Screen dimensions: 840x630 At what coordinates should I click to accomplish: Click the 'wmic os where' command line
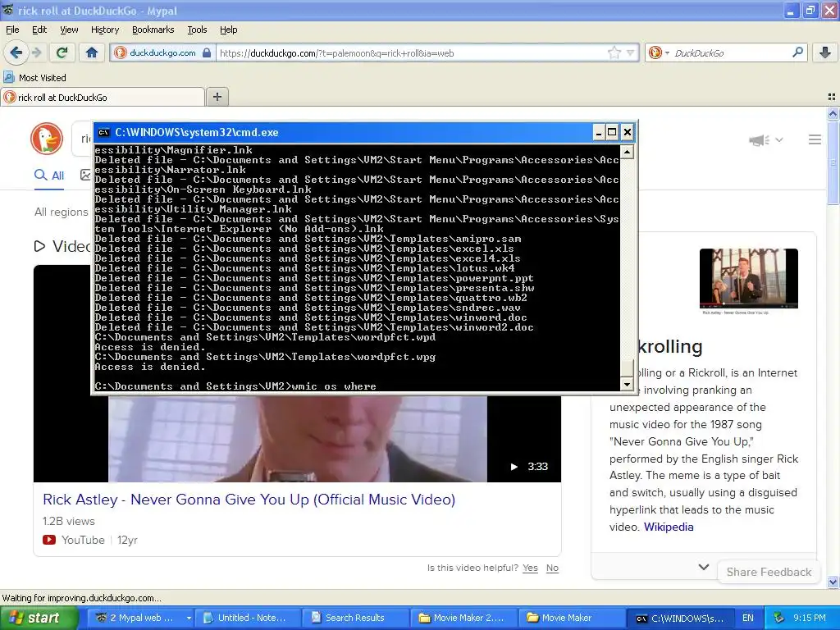tap(235, 386)
